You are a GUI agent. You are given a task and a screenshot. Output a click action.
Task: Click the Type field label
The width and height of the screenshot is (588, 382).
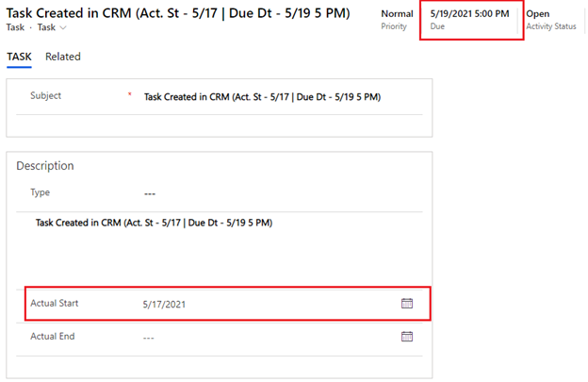click(41, 192)
